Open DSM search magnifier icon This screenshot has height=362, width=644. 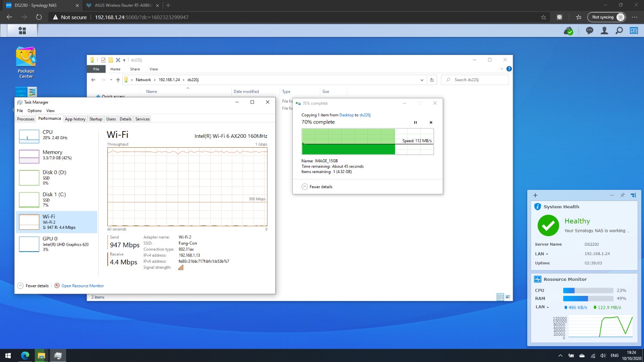click(x=619, y=31)
